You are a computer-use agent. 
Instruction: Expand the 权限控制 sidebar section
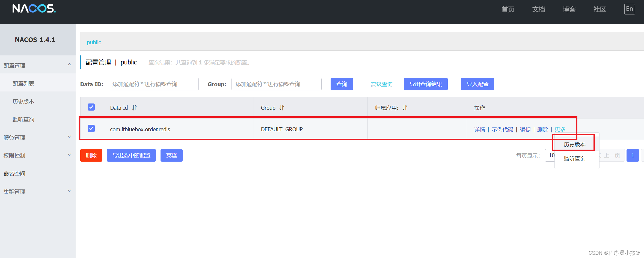[38, 156]
